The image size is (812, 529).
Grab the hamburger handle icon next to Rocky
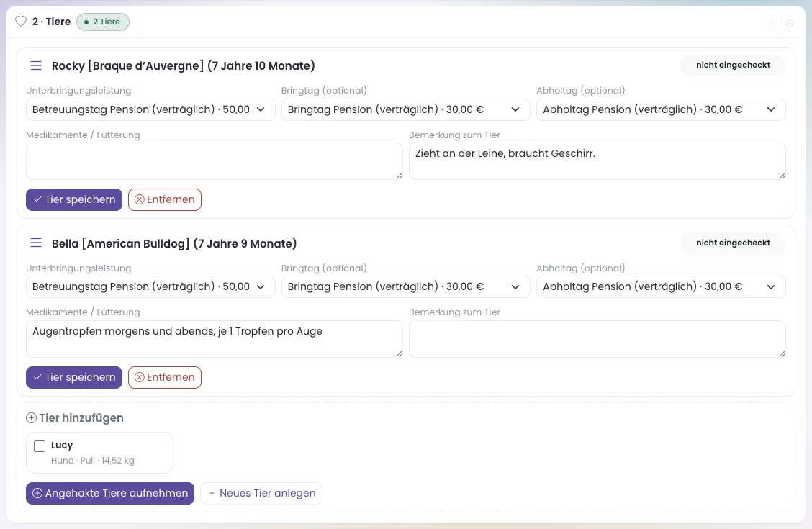pyautogui.click(x=36, y=65)
